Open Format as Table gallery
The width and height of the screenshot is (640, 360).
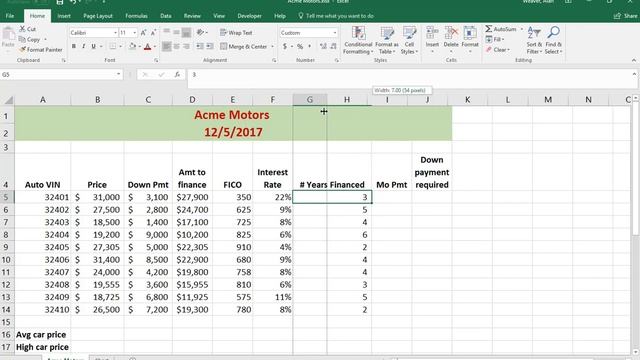[386, 40]
